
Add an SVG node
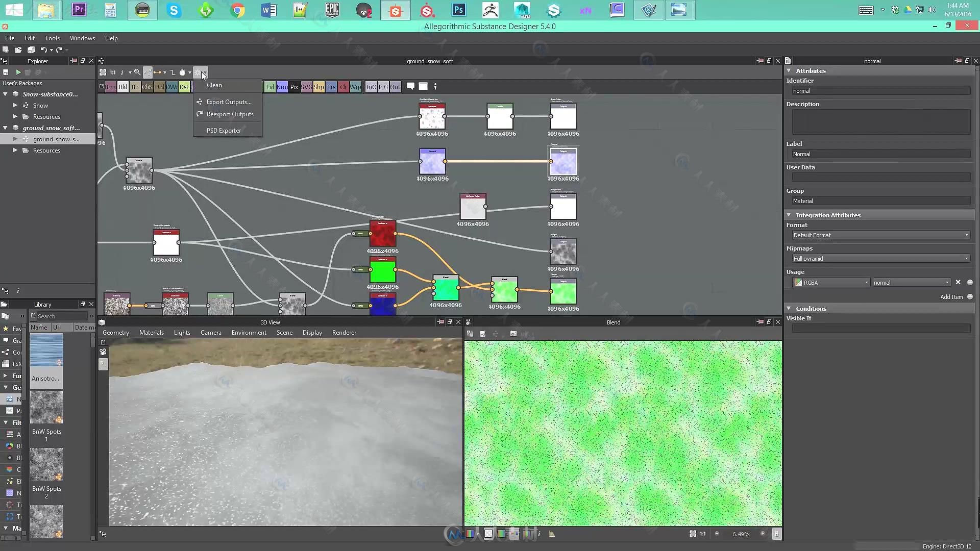click(306, 87)
